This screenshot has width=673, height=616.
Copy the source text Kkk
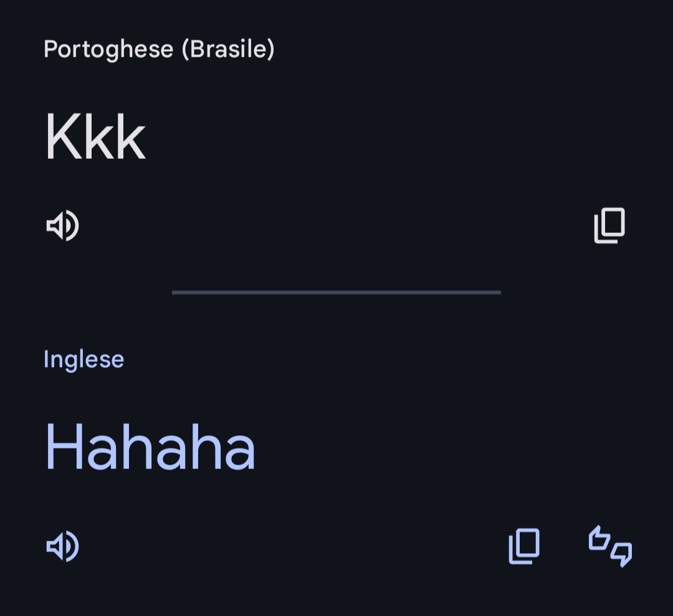[609, 225]
